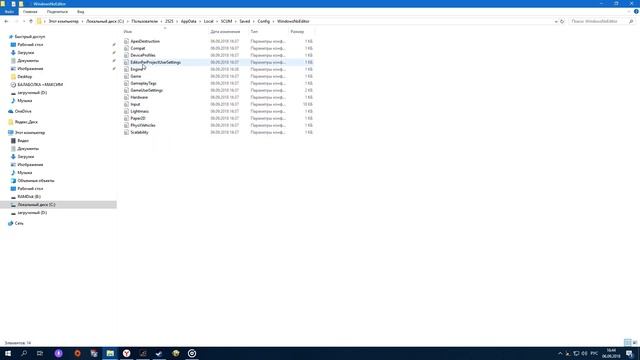Select the Compat file
Screen dimensions: 640x360
tap(138, 48)
